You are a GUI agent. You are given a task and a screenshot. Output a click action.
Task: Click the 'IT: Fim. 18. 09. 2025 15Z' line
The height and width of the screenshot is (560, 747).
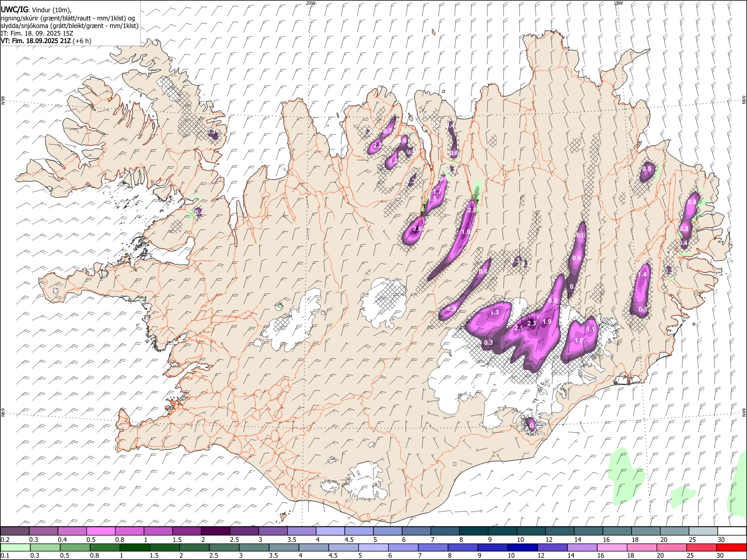37,33
